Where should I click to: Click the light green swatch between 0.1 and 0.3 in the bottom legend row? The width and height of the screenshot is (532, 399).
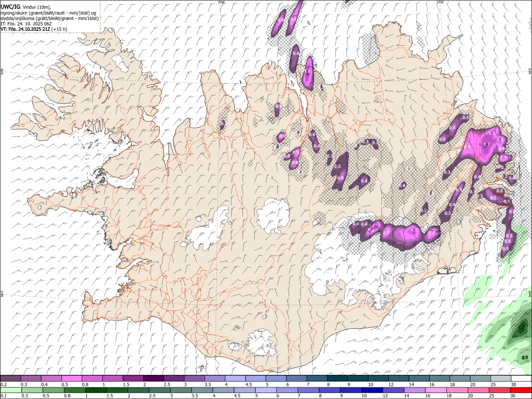[11, 390]
